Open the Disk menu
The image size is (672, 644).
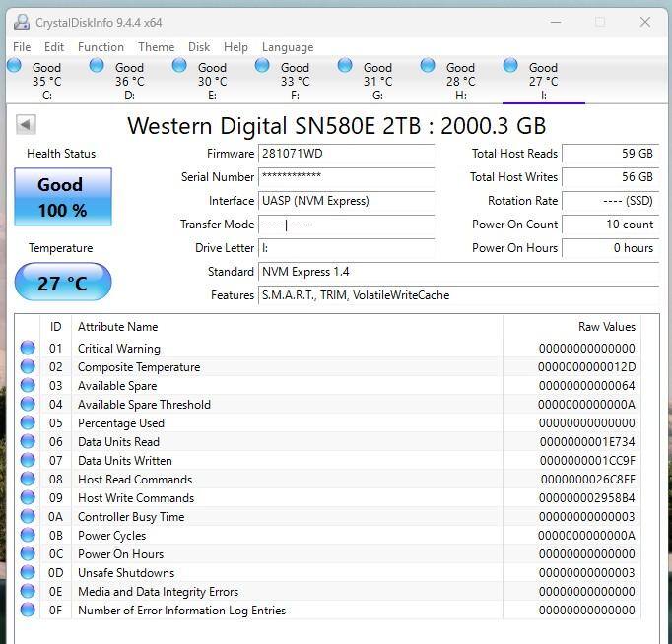pyautogui.click(x=199, y=47)
